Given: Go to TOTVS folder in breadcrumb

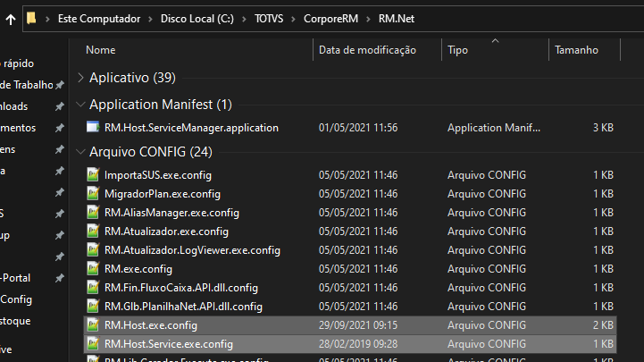Looking at the screenshot, I should pos(265,17).
